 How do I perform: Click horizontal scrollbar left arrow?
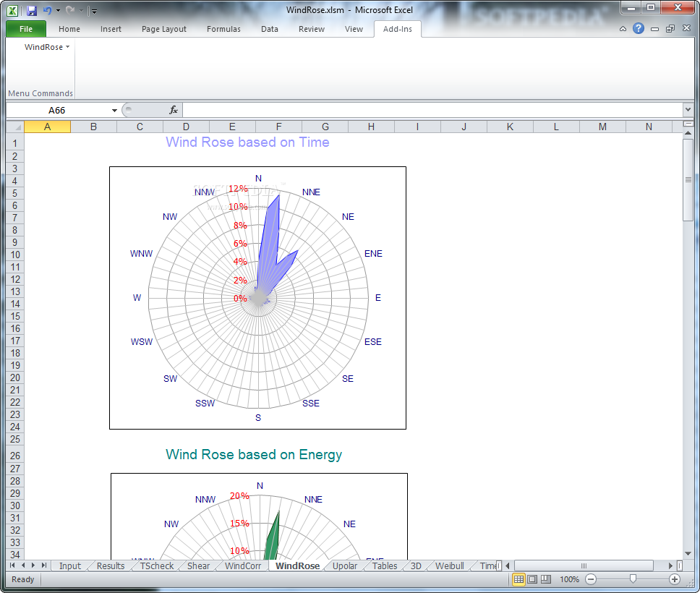click(x=508, y=566)
